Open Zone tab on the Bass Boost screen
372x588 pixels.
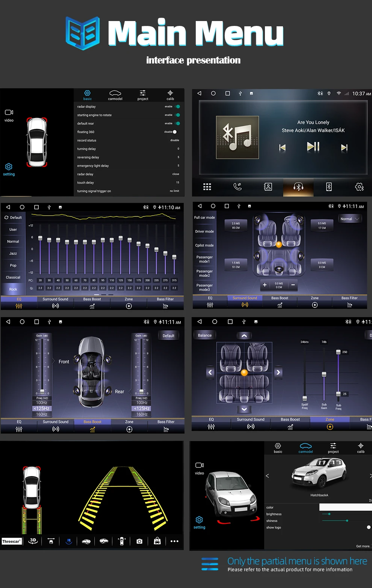129,426
